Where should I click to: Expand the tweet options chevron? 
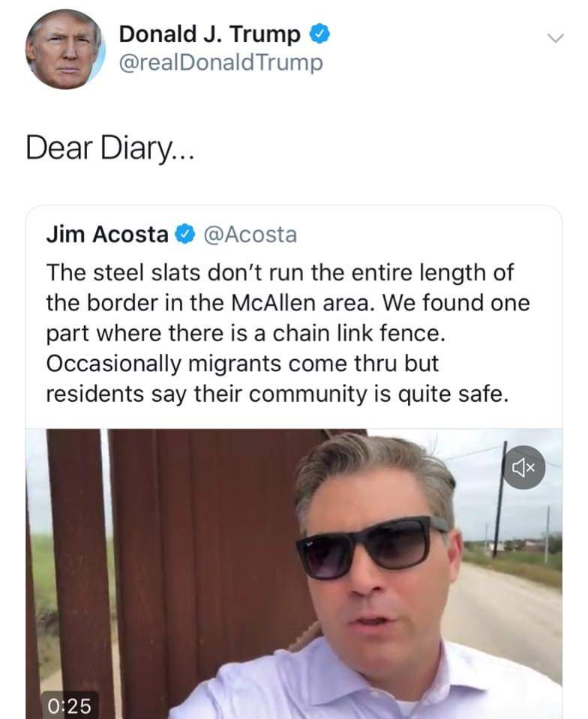(555, 37)
